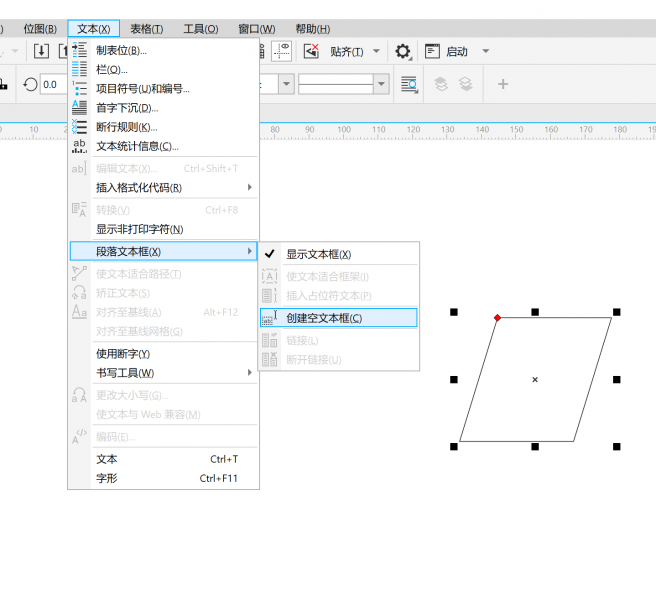656x600 pixels.
Task: Click the center X marker of the shape
Action: pyautogui.click(x=535, y=379)
